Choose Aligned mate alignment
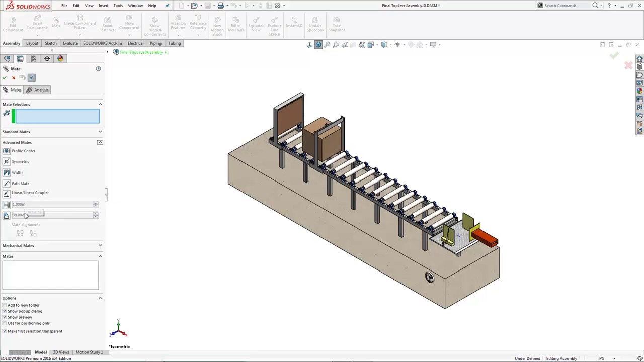 (20, 233)
